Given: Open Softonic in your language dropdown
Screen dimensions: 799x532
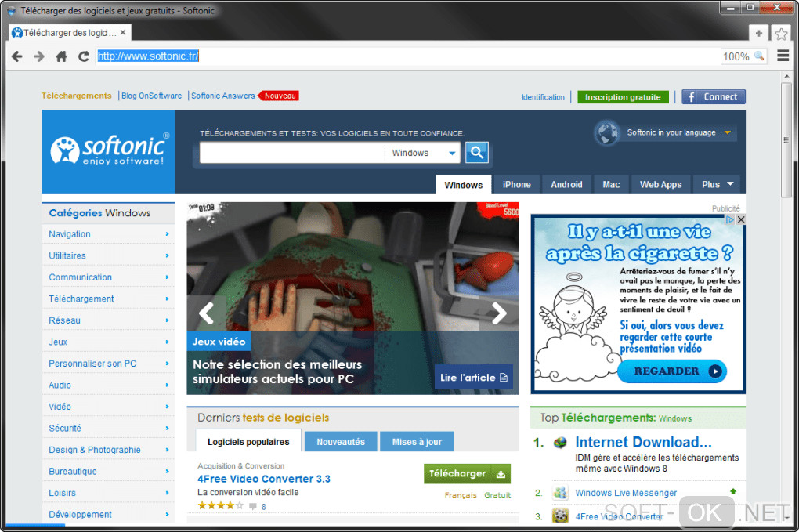Looking at the screenshot, I should 679,132.
